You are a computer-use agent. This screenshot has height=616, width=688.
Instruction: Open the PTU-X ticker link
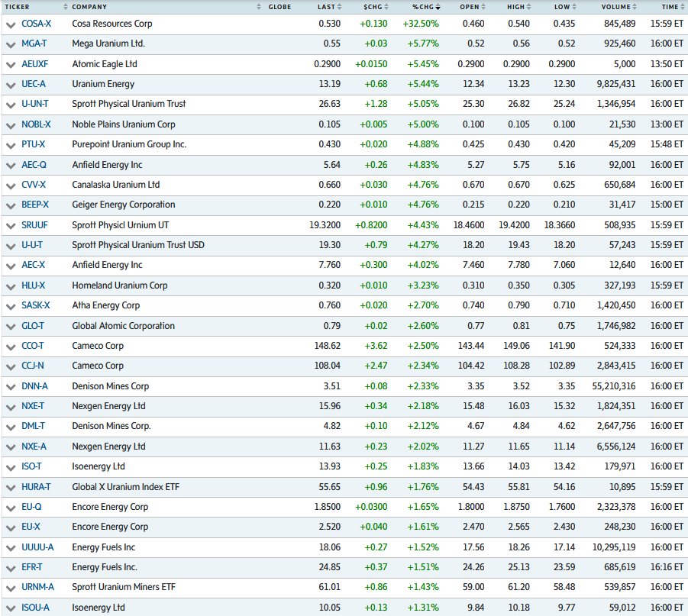[34, 144]
